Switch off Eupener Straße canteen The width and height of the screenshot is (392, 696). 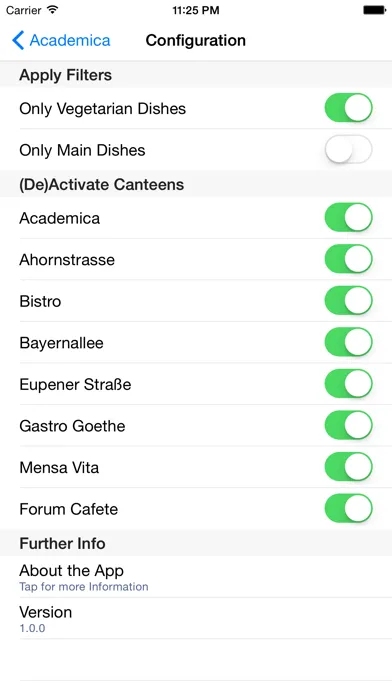coord(348,384)
